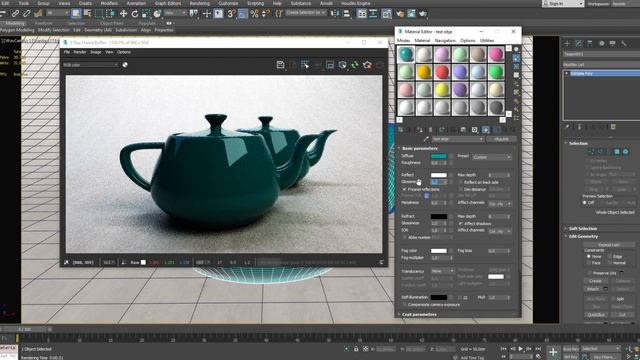The height and width of the screenshot is (360, 640).
Task: Open the Reflect Affect channels dropdown
Action: coord(500,203)
